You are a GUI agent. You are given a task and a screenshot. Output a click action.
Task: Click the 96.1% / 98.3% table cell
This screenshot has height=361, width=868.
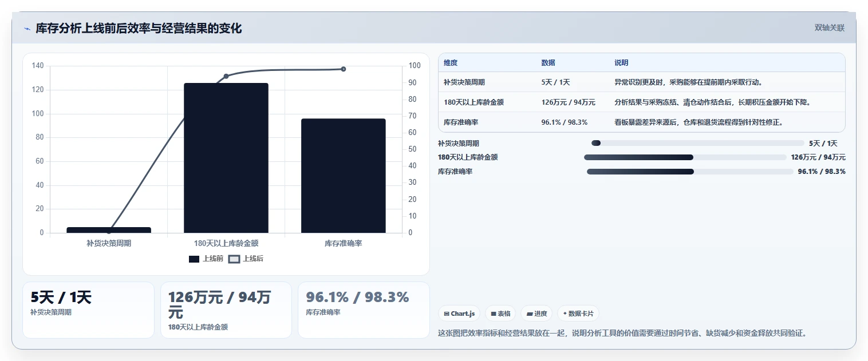[x=564, y=122]
